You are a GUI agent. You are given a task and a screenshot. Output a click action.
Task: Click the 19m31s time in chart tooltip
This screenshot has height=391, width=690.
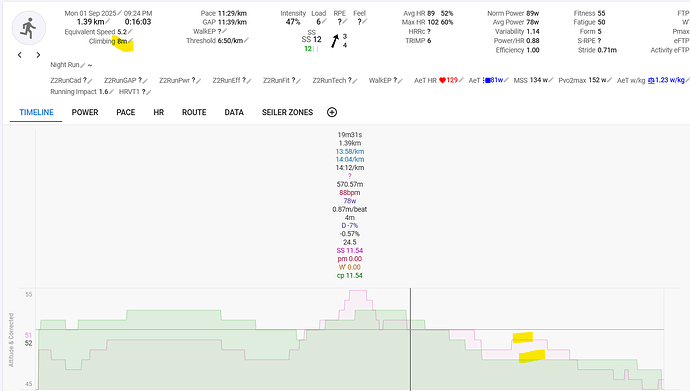pos(350,135)
